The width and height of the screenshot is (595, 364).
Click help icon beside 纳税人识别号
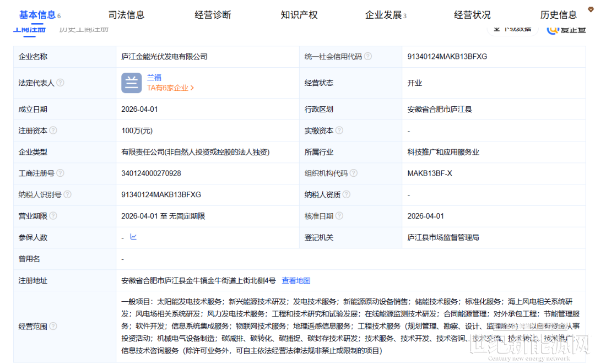(x=67, y=195)
